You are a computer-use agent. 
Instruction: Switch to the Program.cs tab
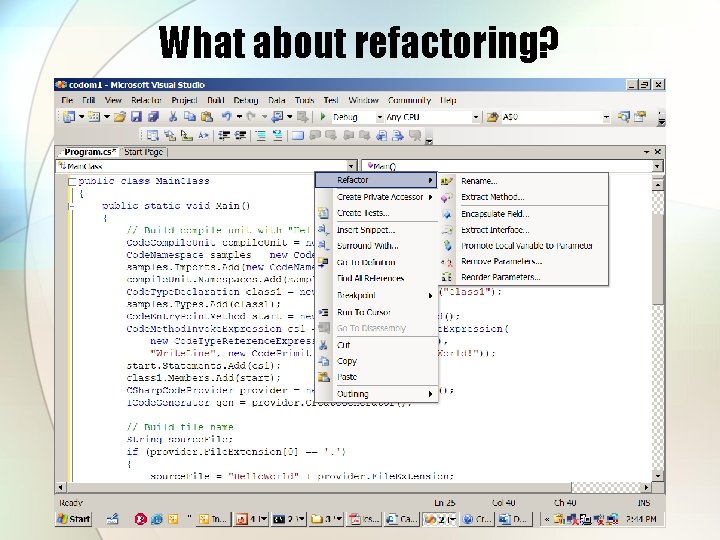pos(88,152)
